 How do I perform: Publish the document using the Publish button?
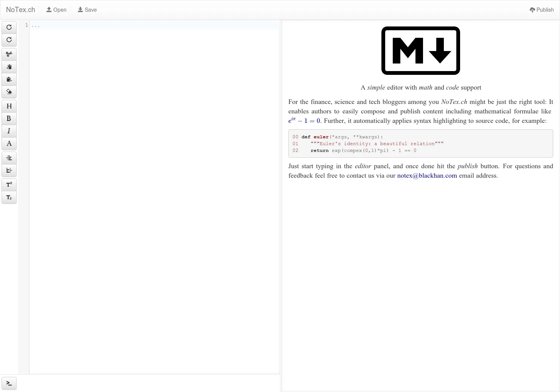pyautogui.click(x=542, y=10)
